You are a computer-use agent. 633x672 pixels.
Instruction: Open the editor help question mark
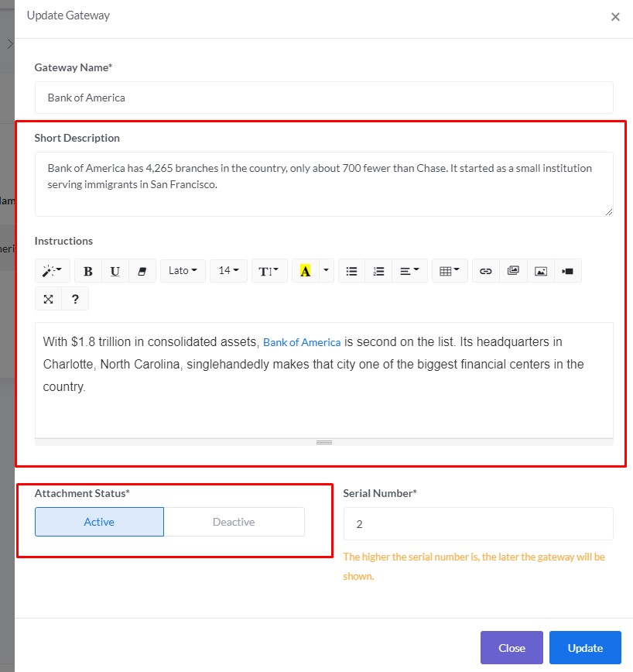pos(75,299)
